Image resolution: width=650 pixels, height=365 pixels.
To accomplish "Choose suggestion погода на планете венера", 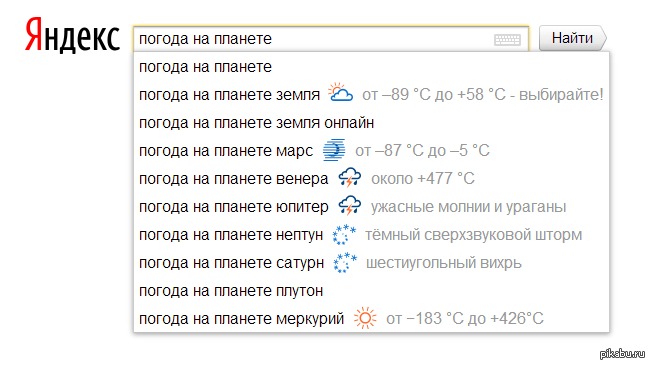I will pos(371,179).
